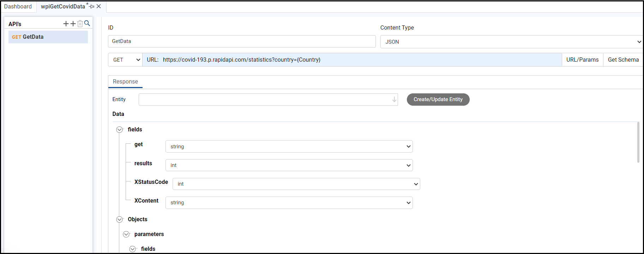Click the trash icon to delete API
Image resolution: width=644 pixels, height=254 pixels.
80,24
